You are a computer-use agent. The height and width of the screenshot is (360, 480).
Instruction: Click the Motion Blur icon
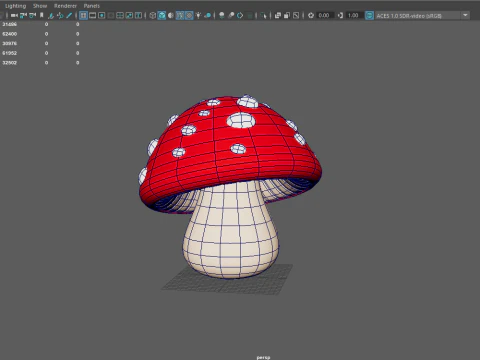click(x=231, y=15)
